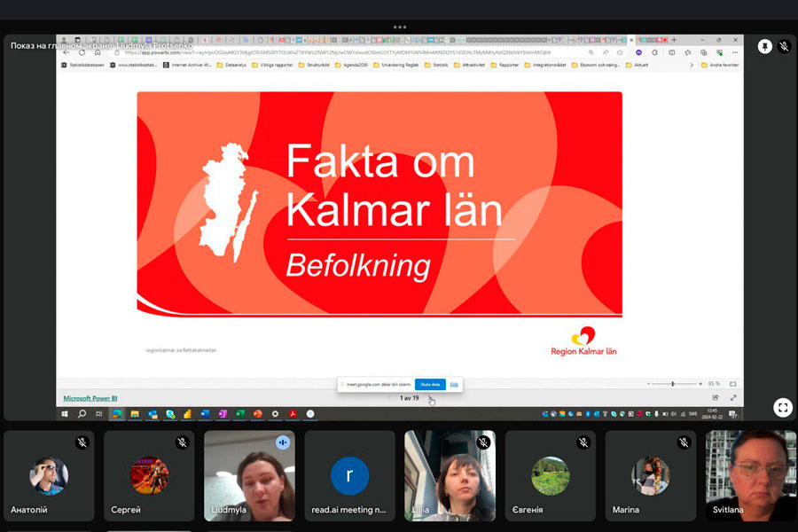Viewport: 798px width, 532px height.
Task: Open the Internet Archive bookmark
Action: pos(187,65)
